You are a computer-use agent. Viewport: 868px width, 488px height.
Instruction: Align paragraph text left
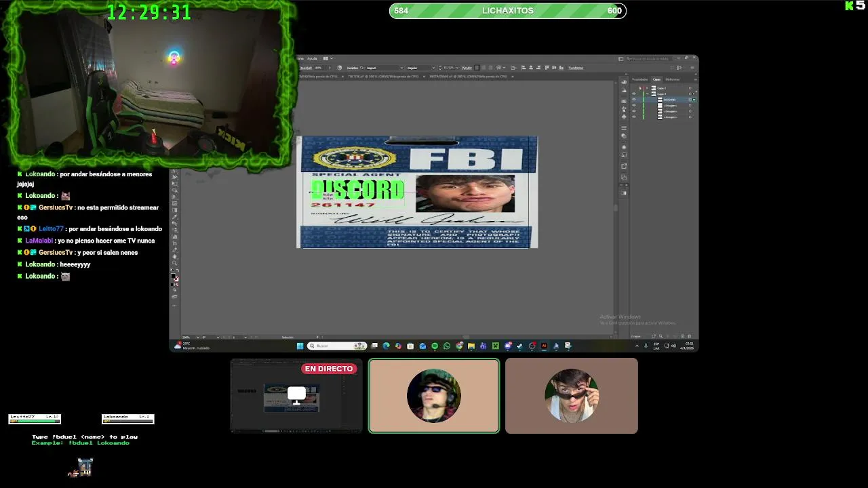pos(476,68)
